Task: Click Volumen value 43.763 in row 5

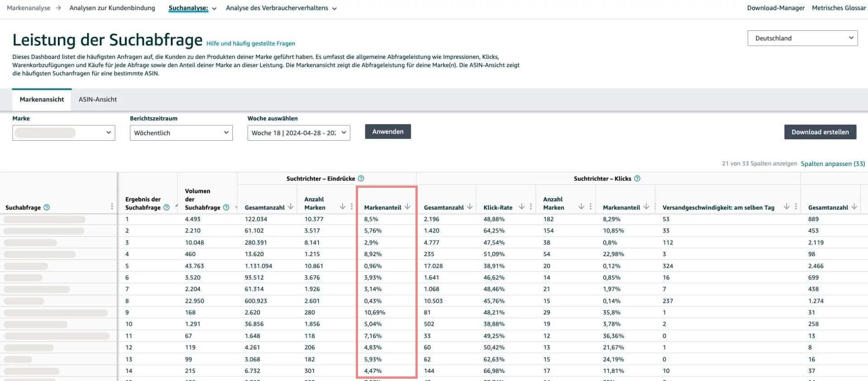Action: coord(194,266)
